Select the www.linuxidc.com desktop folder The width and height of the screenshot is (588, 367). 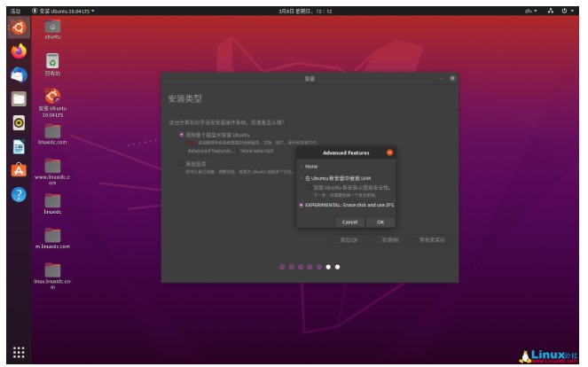click(x=52, y=172)
